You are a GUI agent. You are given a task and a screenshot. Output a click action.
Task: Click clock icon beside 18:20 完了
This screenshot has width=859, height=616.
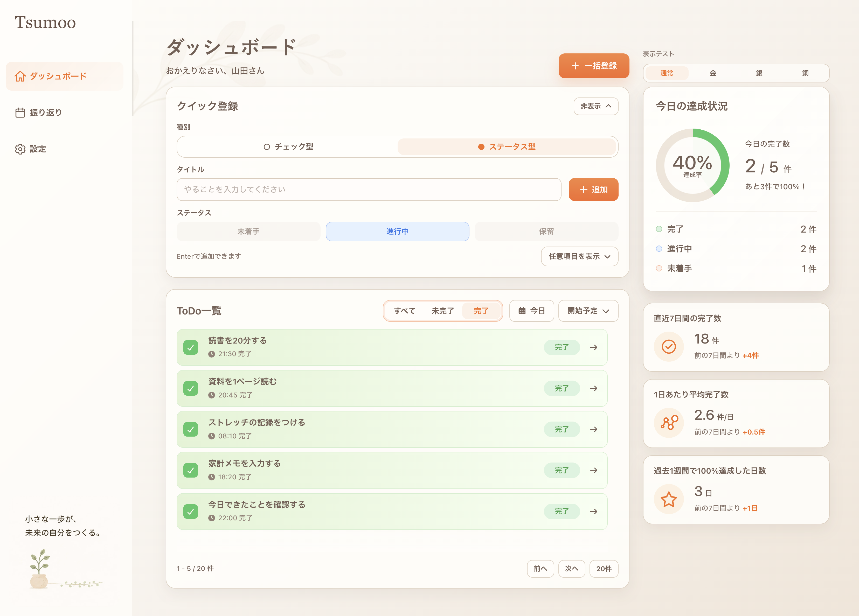click(x=211, y=477)
